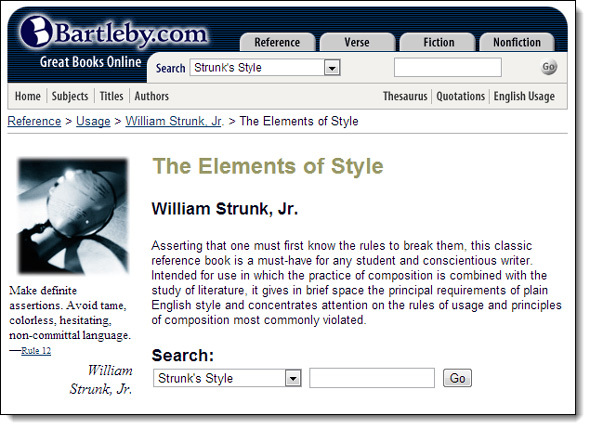The image size is (590, 429).
Task: Expand the header Strunk's Style dropdown arrow
Action: (x=332, y=68)
